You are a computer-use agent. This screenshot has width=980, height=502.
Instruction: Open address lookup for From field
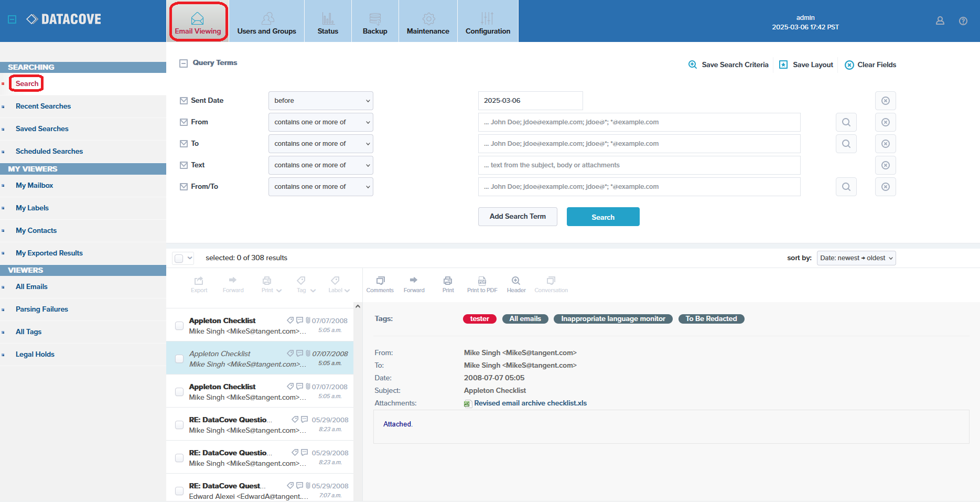click(846, 122)
